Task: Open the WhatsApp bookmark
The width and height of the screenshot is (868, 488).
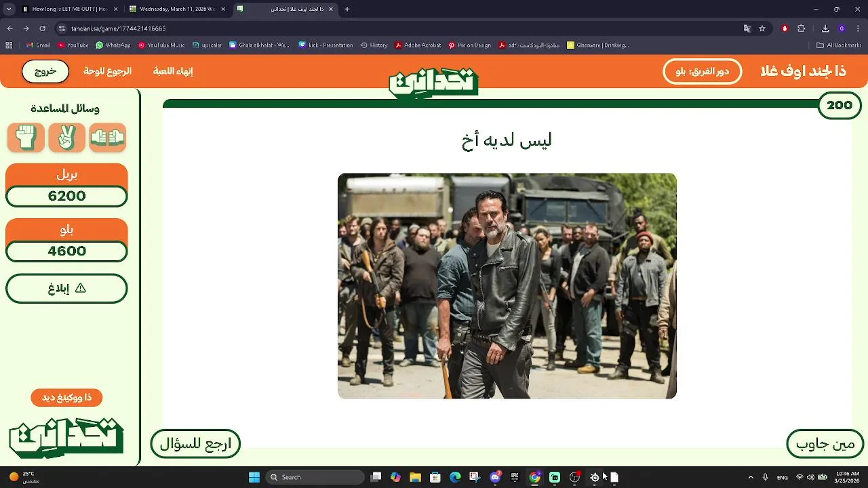Action: (113, 45)
